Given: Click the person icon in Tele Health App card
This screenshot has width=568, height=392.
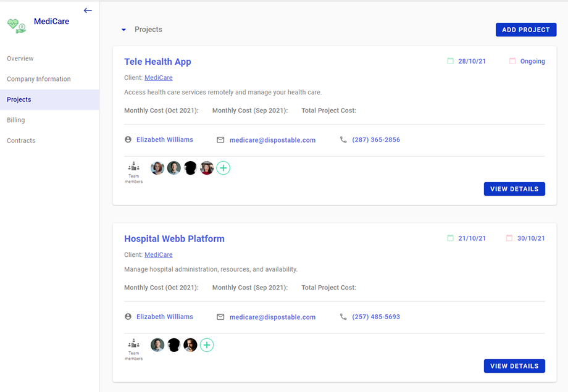Looking at the screenshot, I should pyautogui.click(x=128, y=140).
